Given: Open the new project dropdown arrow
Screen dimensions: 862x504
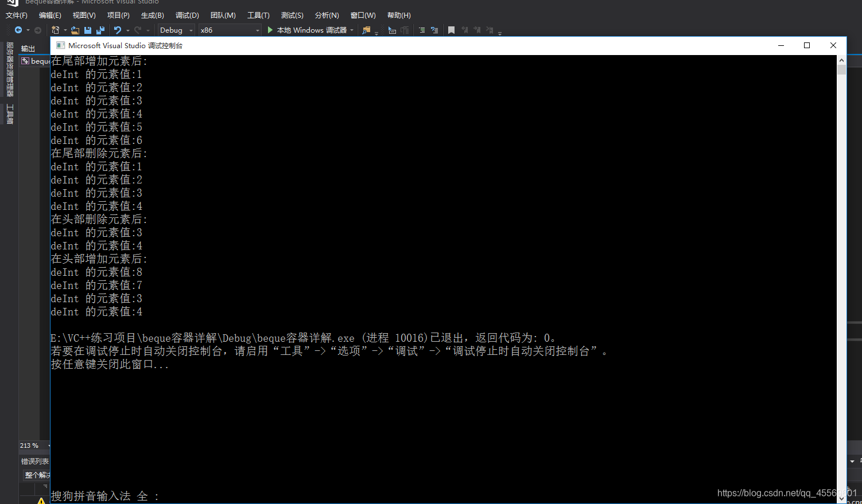Looking at the screenshot, I should tap(65, 30).
